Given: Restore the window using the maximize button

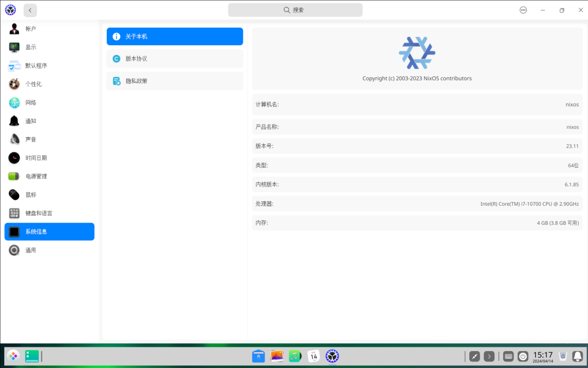Looking at the screenshot, I should 562,10.
